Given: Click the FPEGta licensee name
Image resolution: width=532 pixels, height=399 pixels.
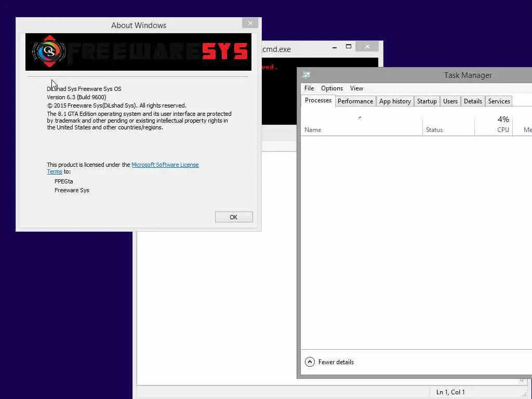Looking at the screenshot, I should (64, 181).
